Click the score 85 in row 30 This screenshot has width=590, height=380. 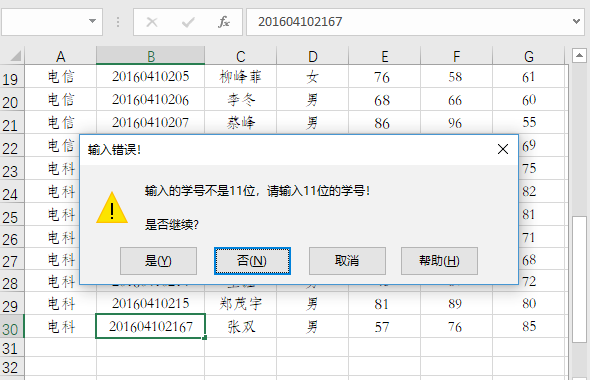coord(528,327)
